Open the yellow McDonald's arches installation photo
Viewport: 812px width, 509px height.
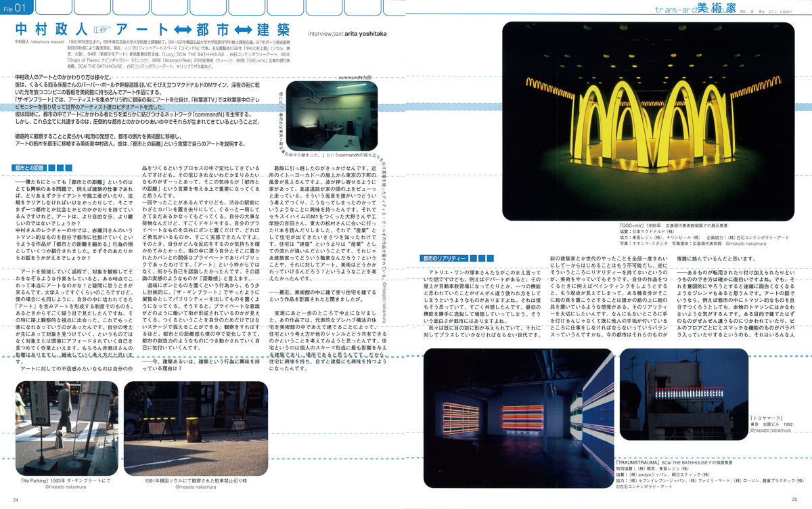[x=648, y=120]
